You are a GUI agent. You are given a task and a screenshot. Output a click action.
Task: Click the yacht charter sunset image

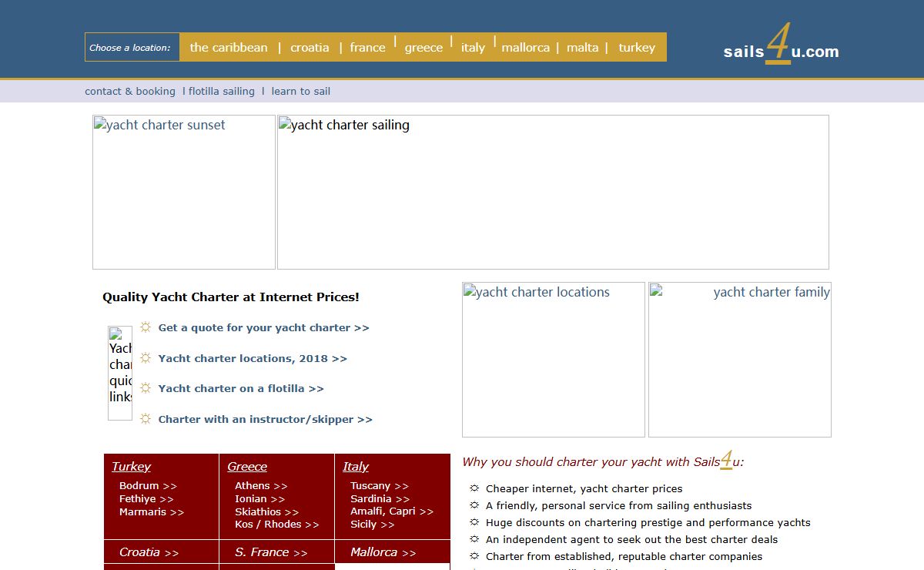pyautogui.click(x=184, y=192)
